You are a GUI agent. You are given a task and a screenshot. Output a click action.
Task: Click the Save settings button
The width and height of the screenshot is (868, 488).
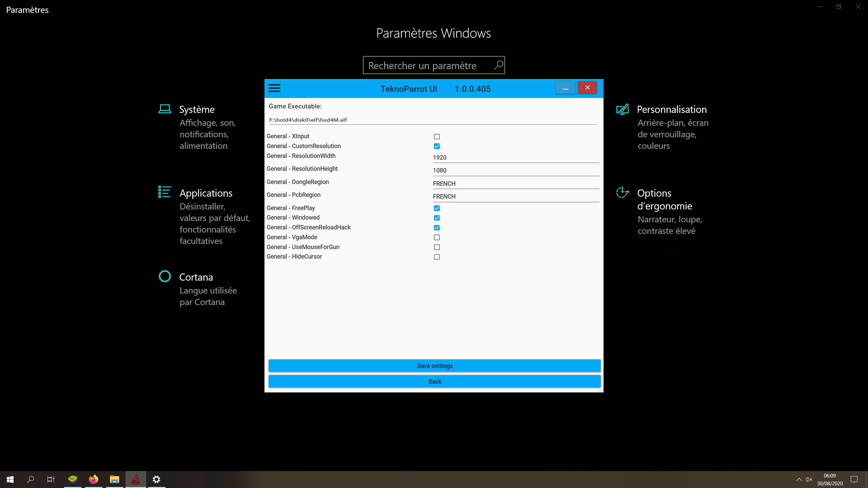click(434, 366)
